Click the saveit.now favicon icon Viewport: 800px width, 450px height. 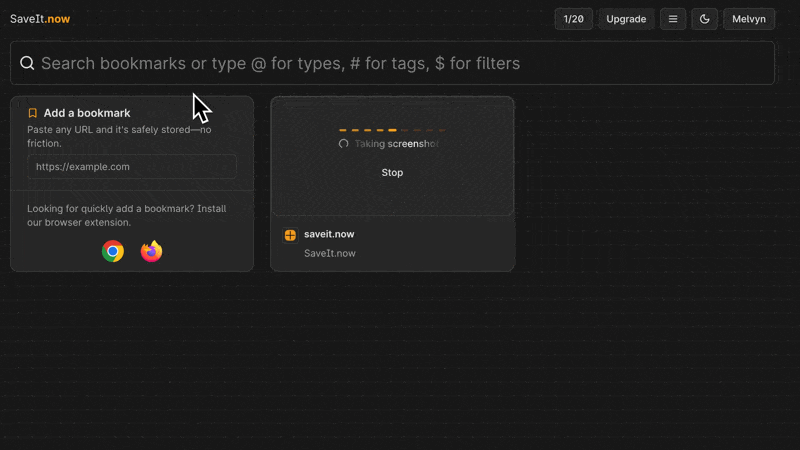(x=290, y=235)
